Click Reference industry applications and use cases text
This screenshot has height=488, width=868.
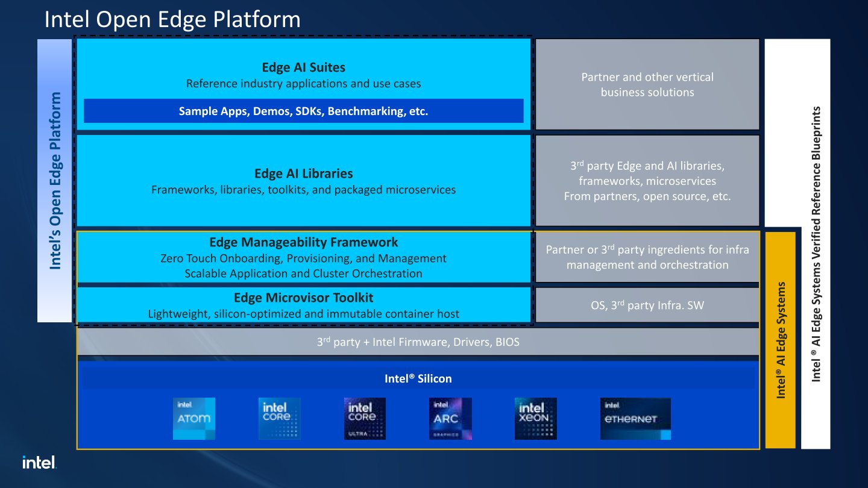[x=303, y=83]
